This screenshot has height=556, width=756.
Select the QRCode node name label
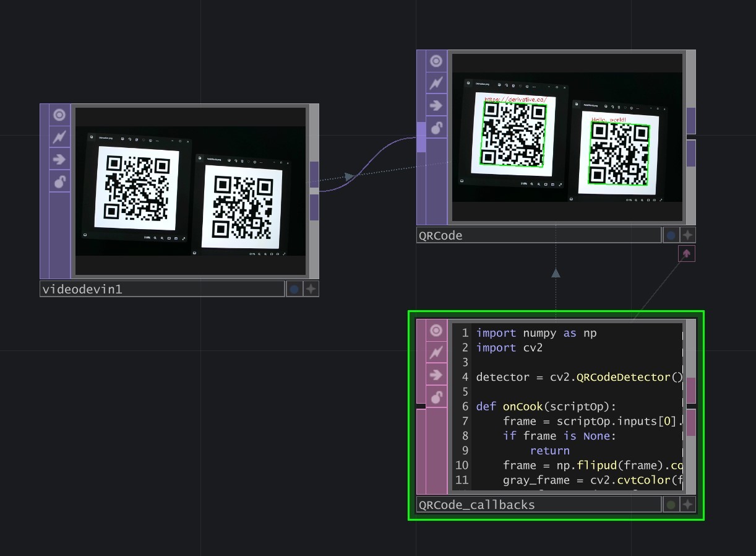pyautogui.click(x=539, y=235)
